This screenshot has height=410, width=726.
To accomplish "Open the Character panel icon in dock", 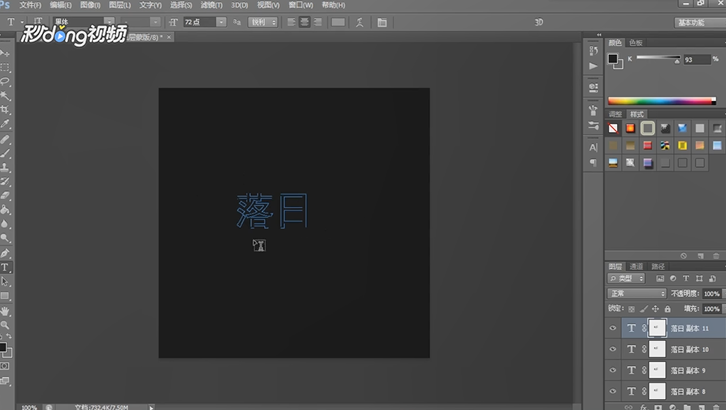I will pos(593,147).
